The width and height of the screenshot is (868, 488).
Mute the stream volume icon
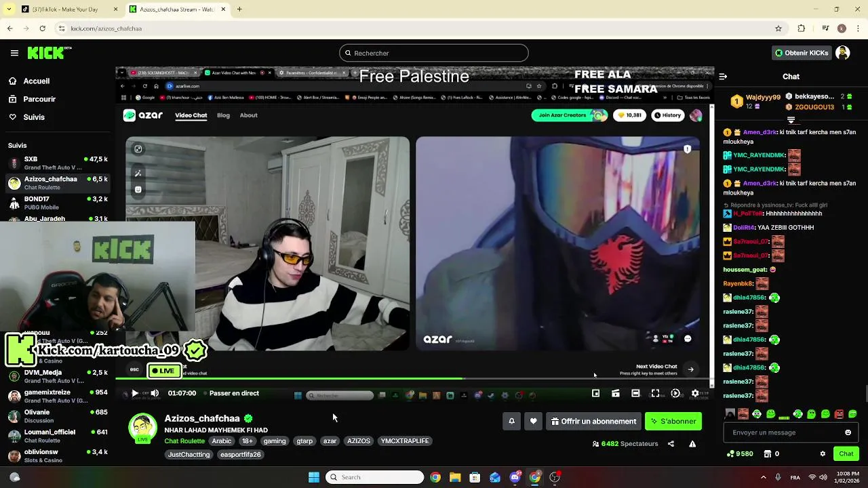pos(155,393)
